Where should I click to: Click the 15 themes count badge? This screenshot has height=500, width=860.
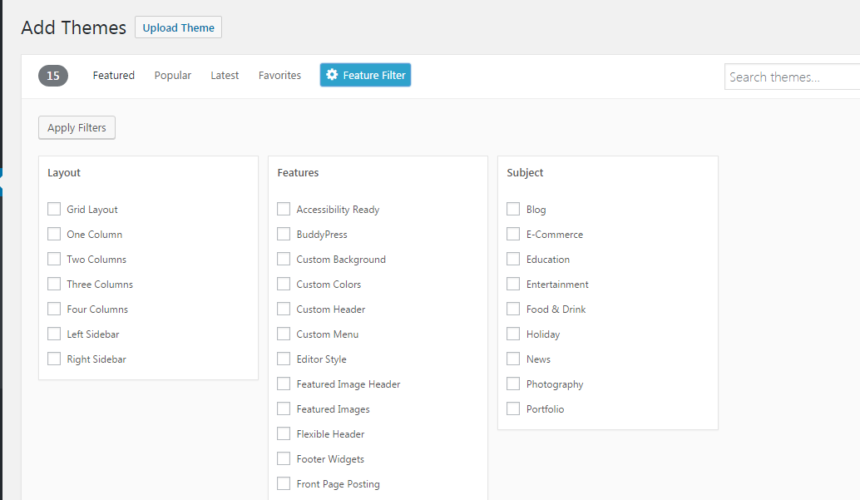tap(53, 76)
